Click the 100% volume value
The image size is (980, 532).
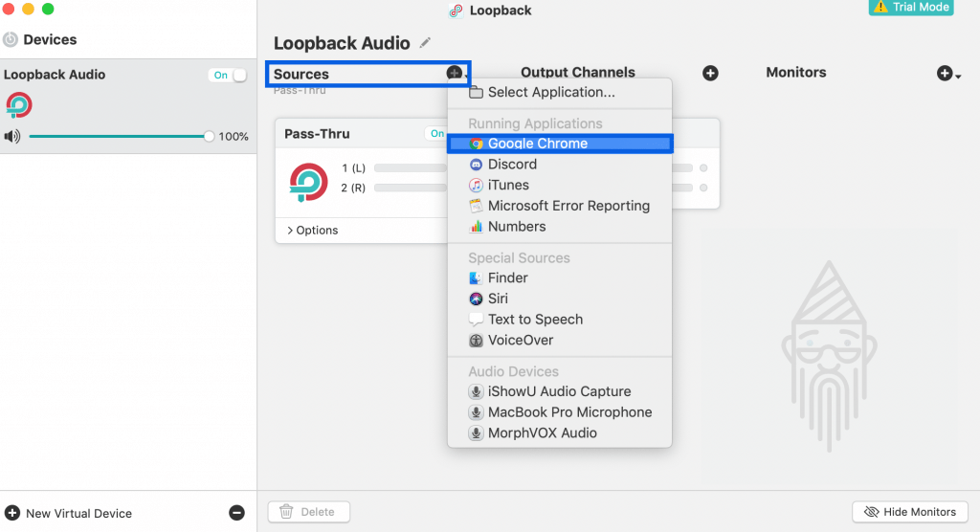click(234, 136)
